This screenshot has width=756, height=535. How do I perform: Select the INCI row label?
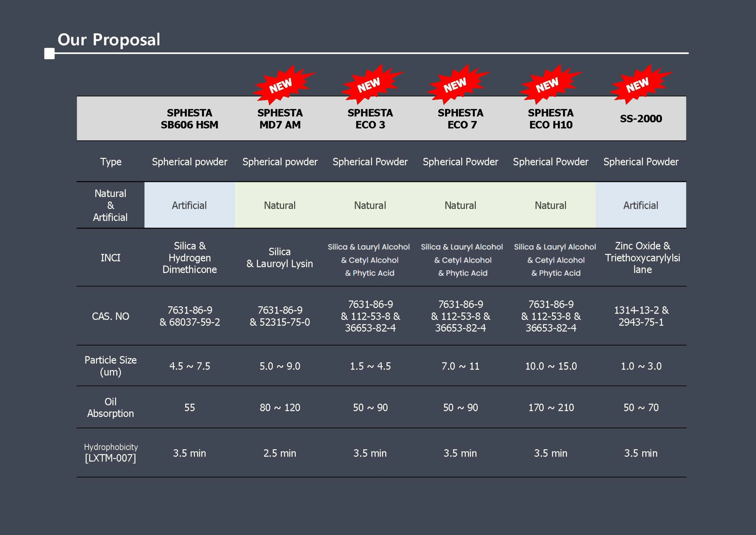110,258
